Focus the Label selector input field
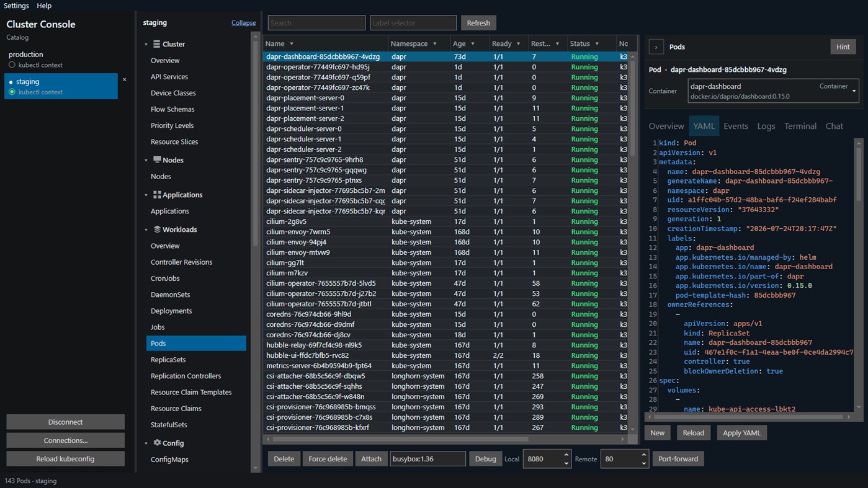This screenshot has height=488, width=868. pyautogui.click(x=413, y=23)
